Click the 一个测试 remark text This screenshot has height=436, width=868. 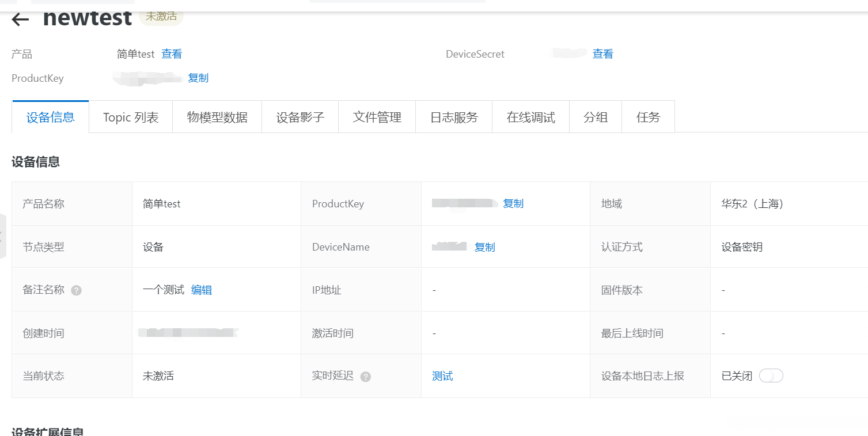coord(164,290)
